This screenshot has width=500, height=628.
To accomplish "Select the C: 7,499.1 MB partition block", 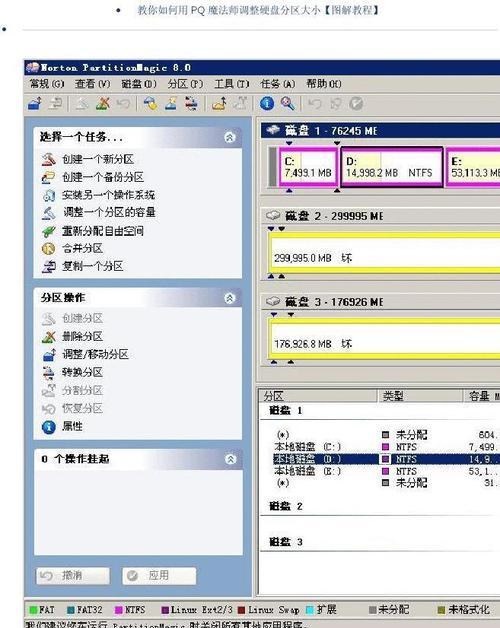I will [308, 167].
